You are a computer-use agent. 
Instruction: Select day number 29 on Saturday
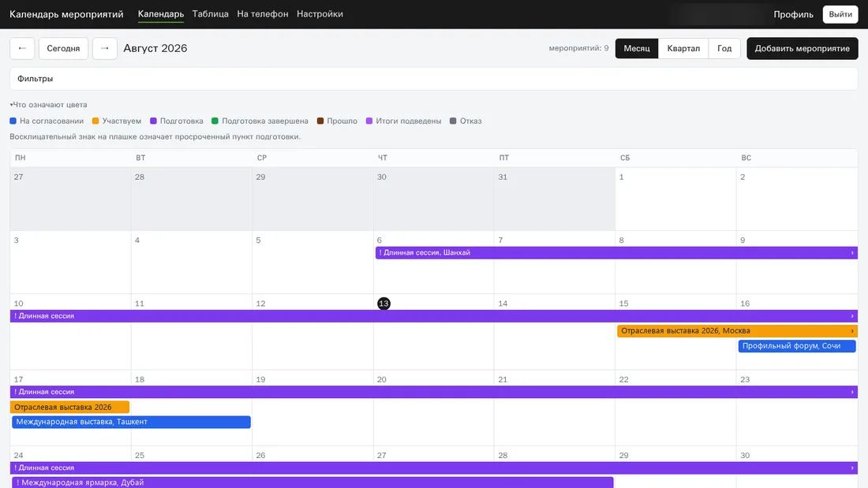[624, 456]
